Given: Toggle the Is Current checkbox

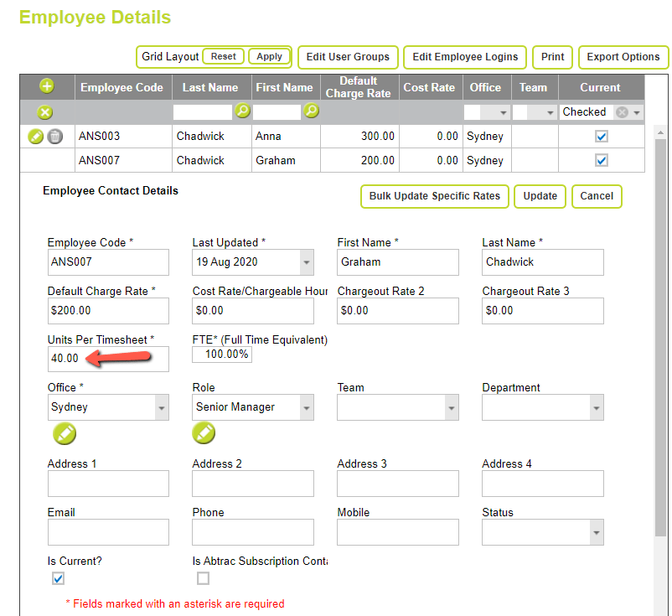Looking at the screenshot, I should (58, 577).
